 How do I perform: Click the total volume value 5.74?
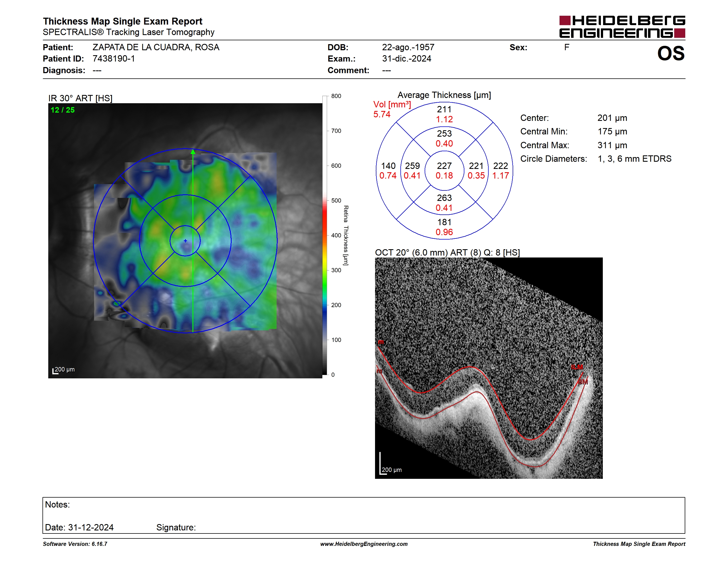382,115
